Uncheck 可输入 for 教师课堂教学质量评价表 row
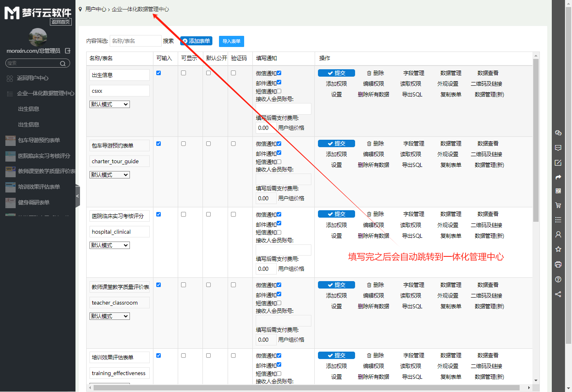Viewport: 572px width, 392px height. (158, 285)
